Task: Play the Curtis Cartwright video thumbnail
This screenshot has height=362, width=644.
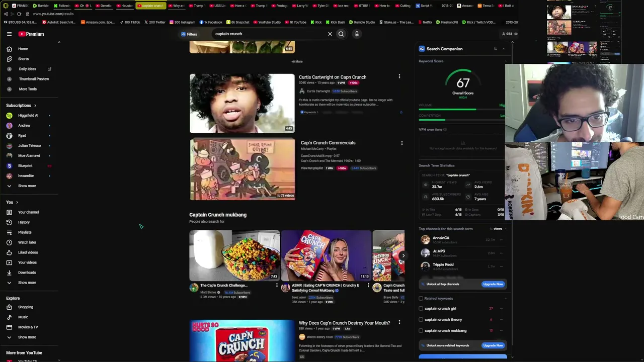Action: [x=242, y=103]
